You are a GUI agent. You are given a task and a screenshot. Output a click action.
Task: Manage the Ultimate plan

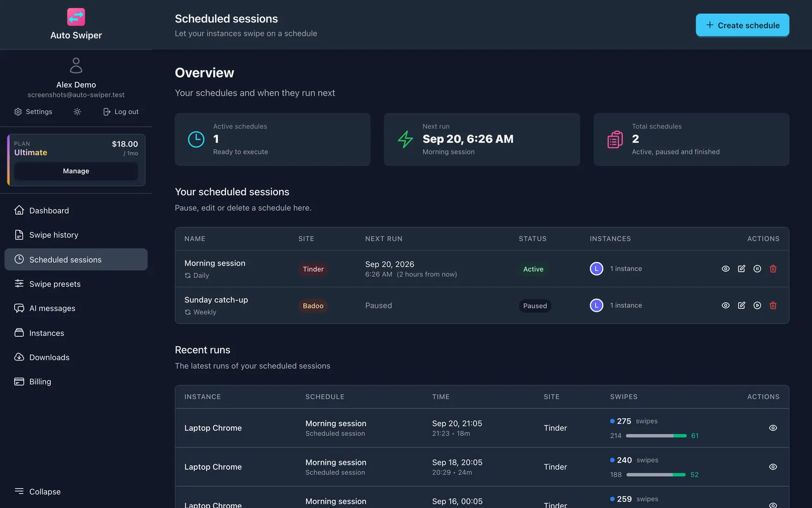[76, 171]
